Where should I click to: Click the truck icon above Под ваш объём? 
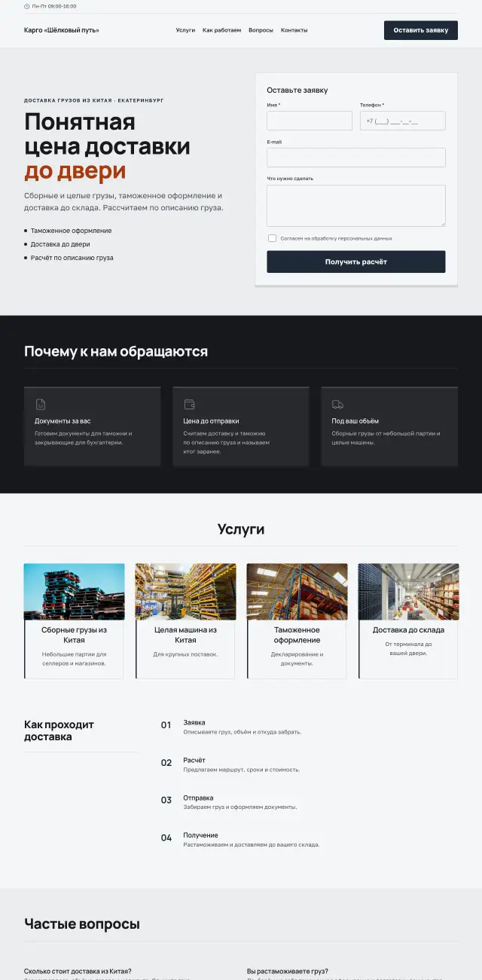point(337,405)
